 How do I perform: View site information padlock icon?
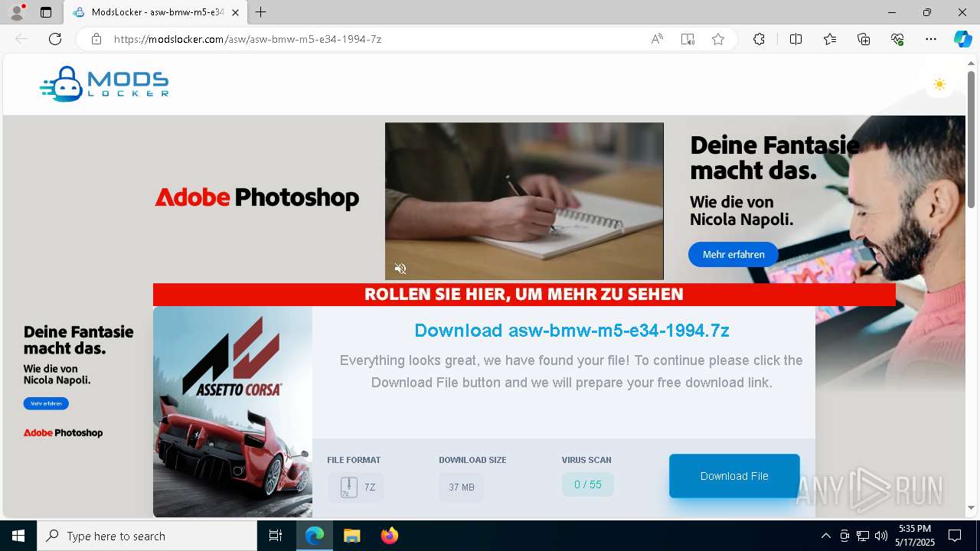click(x=96, y=39)
